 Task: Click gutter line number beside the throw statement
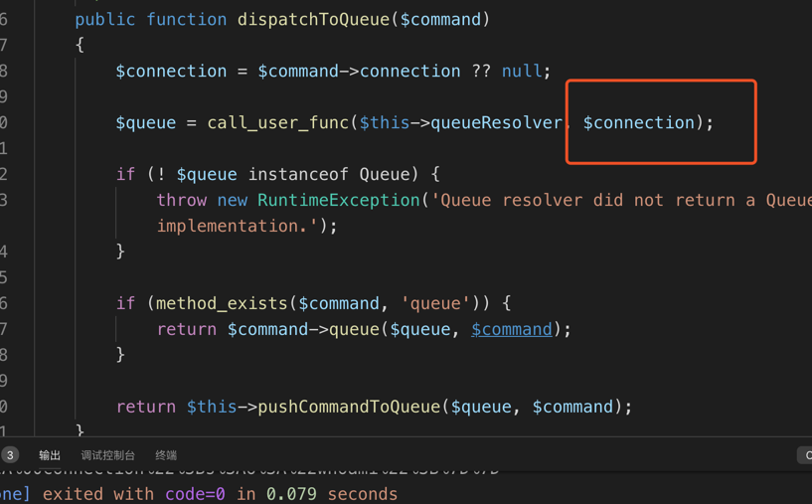pyautogui.click(x=4, y=200)
